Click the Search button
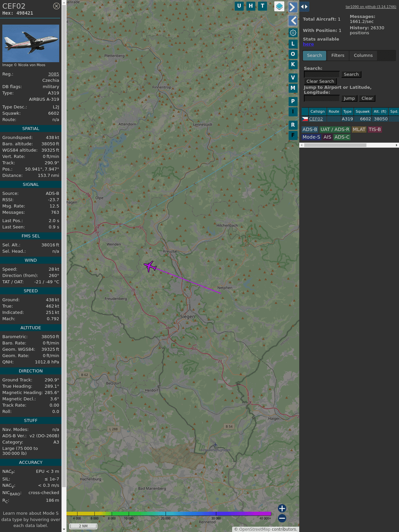Viewport: 399px width, 532px height. 351,74
